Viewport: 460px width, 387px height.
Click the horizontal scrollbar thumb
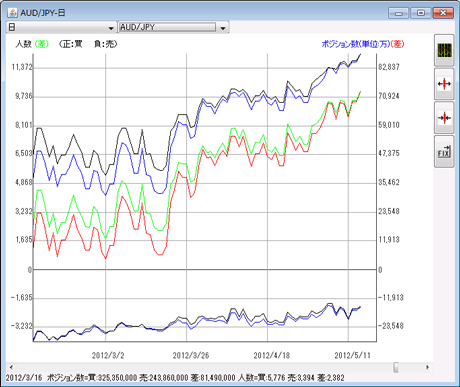tap(396, 367)
